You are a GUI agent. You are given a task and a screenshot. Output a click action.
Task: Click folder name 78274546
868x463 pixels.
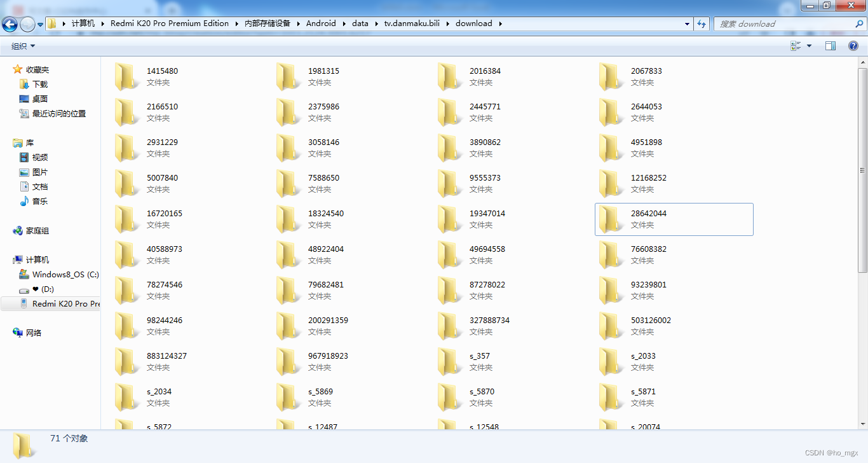(165, 285)
